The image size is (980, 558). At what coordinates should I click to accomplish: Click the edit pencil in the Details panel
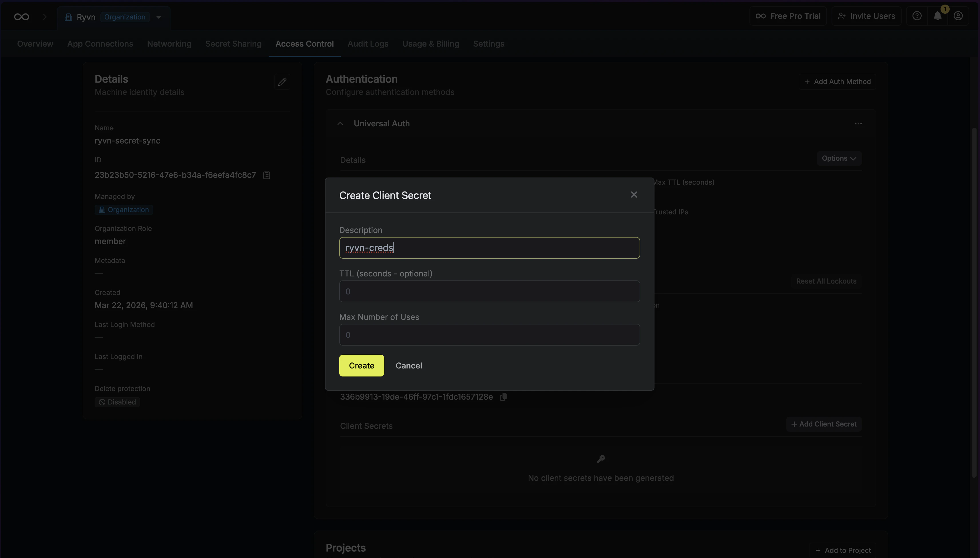pyautogui.click(x=282, y=82)
